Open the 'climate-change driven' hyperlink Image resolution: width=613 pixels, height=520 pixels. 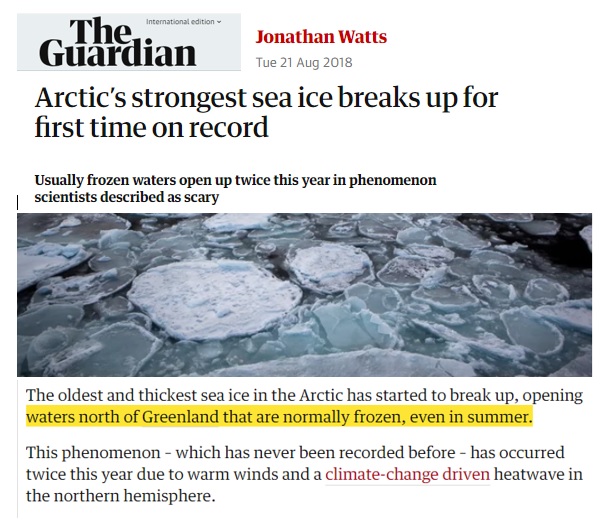(x=407, y=474)
